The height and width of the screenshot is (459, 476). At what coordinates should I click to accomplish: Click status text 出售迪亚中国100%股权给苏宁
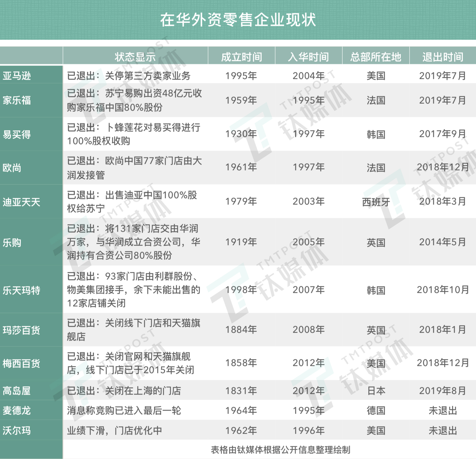click(132, 202)
